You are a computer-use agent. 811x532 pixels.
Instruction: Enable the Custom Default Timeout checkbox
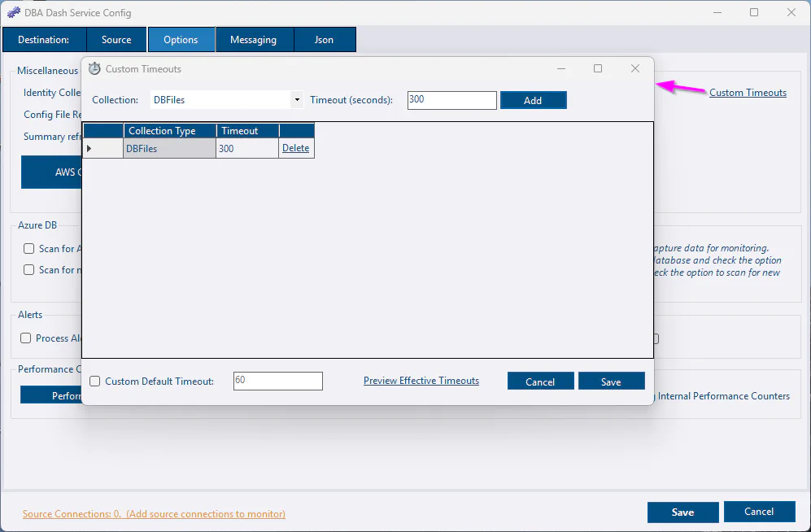coord(95,382)
